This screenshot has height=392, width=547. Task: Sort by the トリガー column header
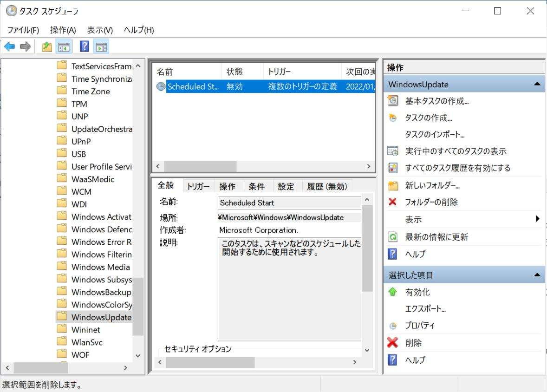tap(302, 72)
